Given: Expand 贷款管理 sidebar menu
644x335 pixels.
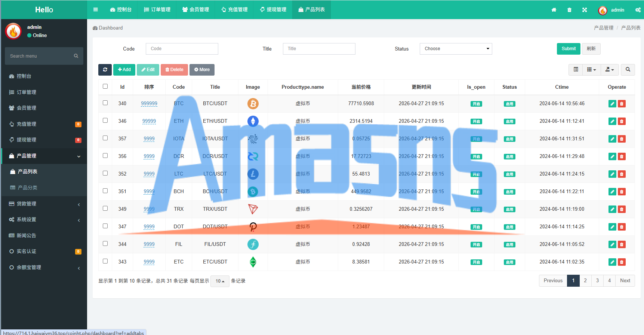Looking at the screenshot, I should (x=44, y=204).
